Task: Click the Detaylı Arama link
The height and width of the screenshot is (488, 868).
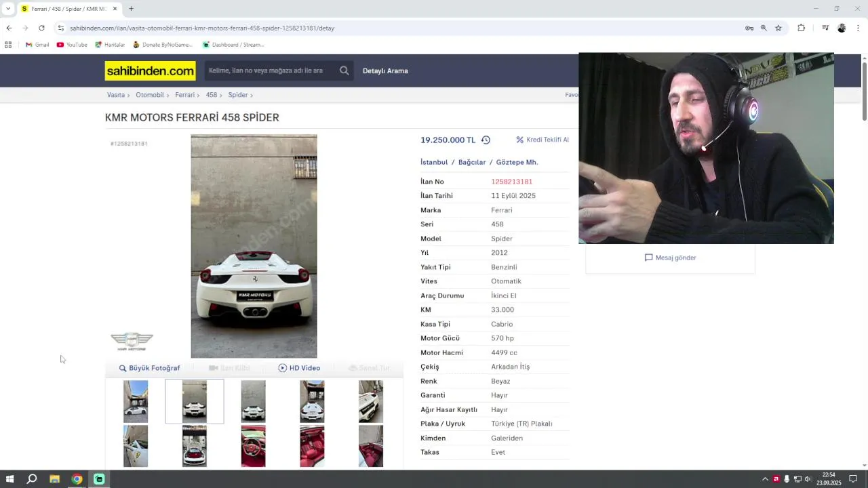Action: point(385,70)
